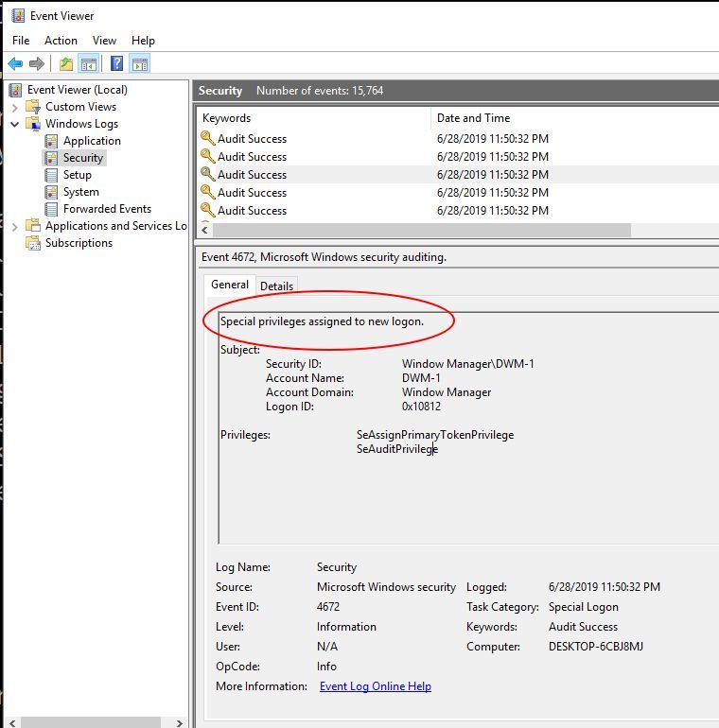Click the Applications and Services Logs folder icon
Viewport: 719px width, 728px height.
33,226
